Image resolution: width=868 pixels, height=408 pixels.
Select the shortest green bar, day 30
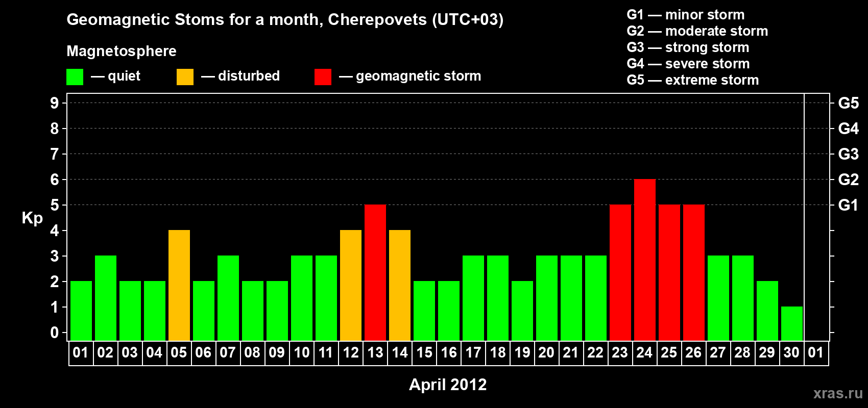coord(792,323)
